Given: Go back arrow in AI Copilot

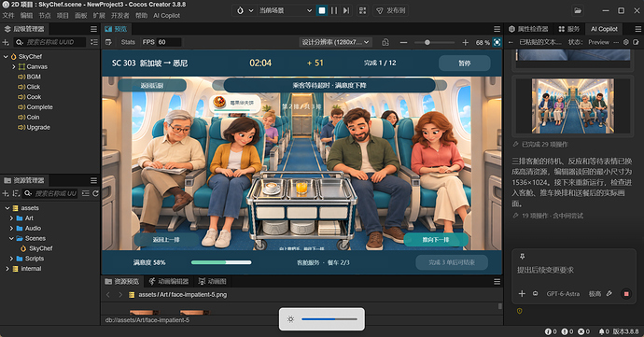Looking at the screenshot, I should tap(511, 42).
